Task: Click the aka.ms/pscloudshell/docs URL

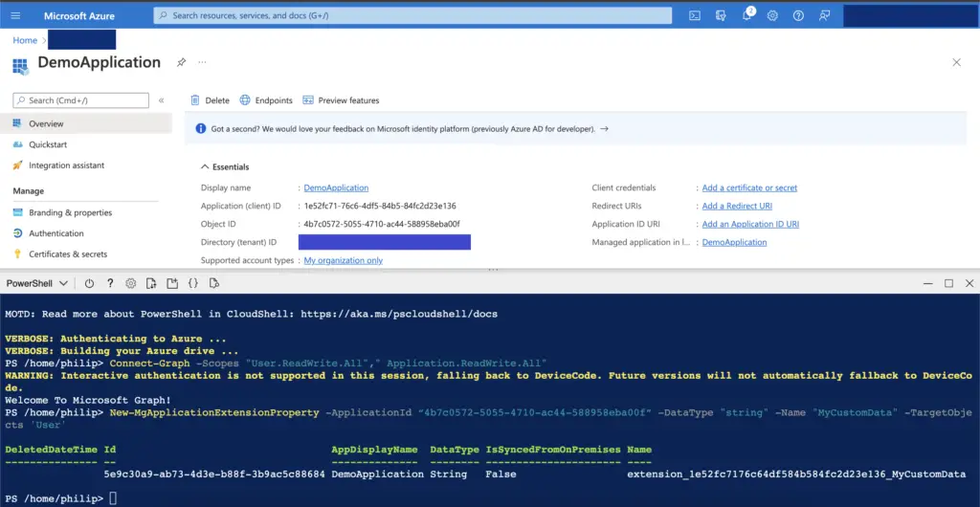Action: 399,314
